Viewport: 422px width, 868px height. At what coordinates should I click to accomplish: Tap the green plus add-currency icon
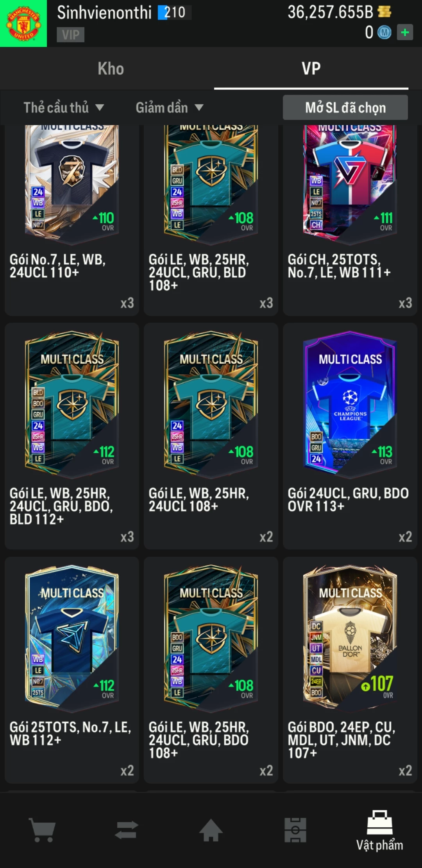tap(405, 32)
